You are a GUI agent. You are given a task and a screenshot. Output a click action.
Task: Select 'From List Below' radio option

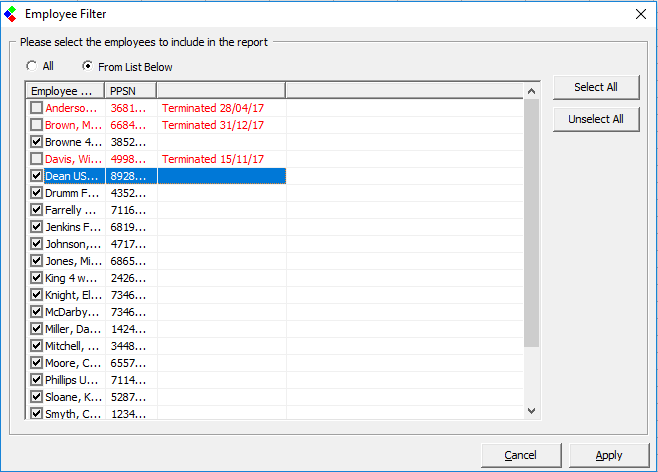coord(88,66)
